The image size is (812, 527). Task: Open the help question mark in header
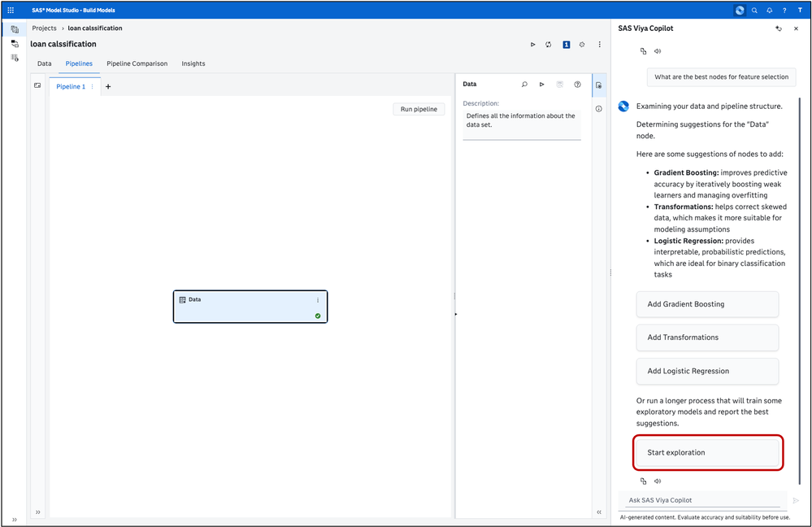point(784,11)
